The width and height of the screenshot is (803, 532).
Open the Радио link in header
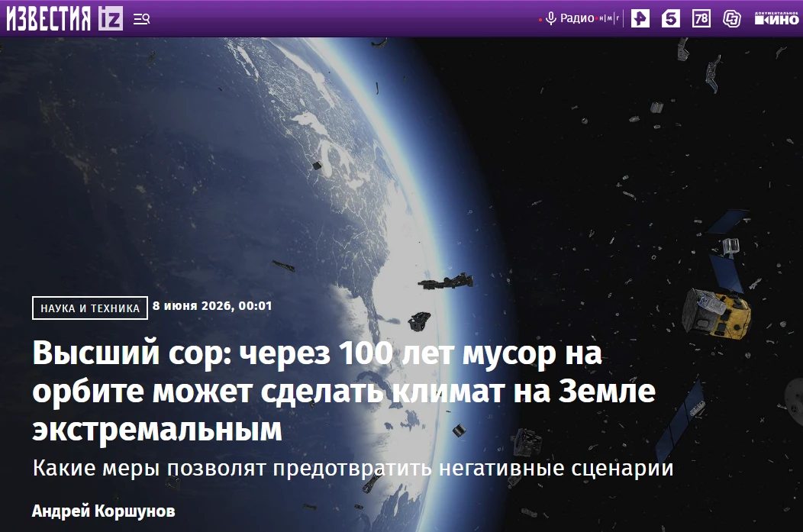pos(577,18)
